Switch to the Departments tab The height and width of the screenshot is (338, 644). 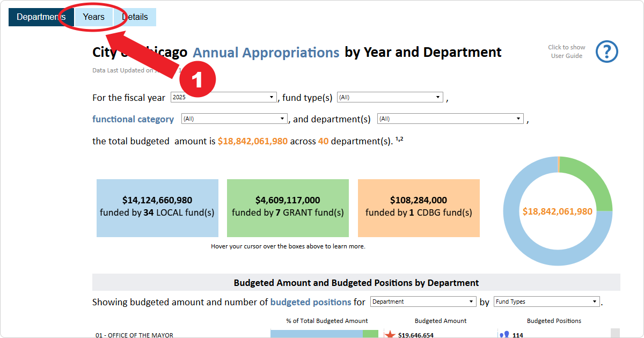pos(41,17)
